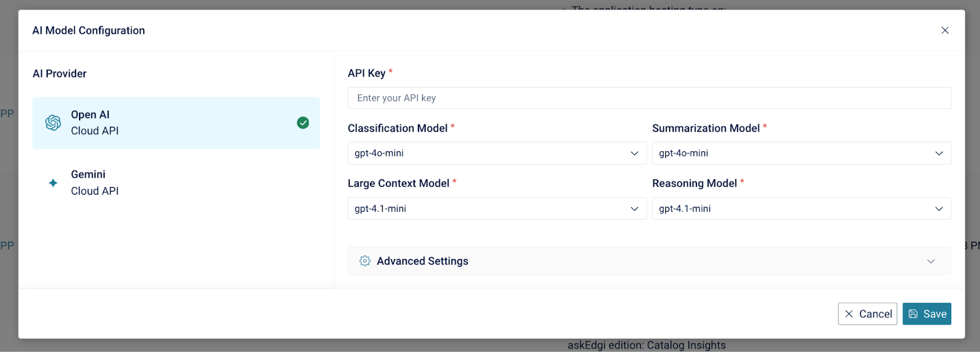Expand the Advanced Settings section

coord(649,261)
